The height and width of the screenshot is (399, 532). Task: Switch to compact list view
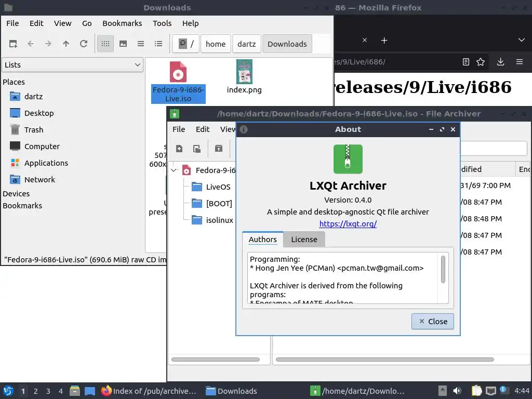(x=141, y=44)
